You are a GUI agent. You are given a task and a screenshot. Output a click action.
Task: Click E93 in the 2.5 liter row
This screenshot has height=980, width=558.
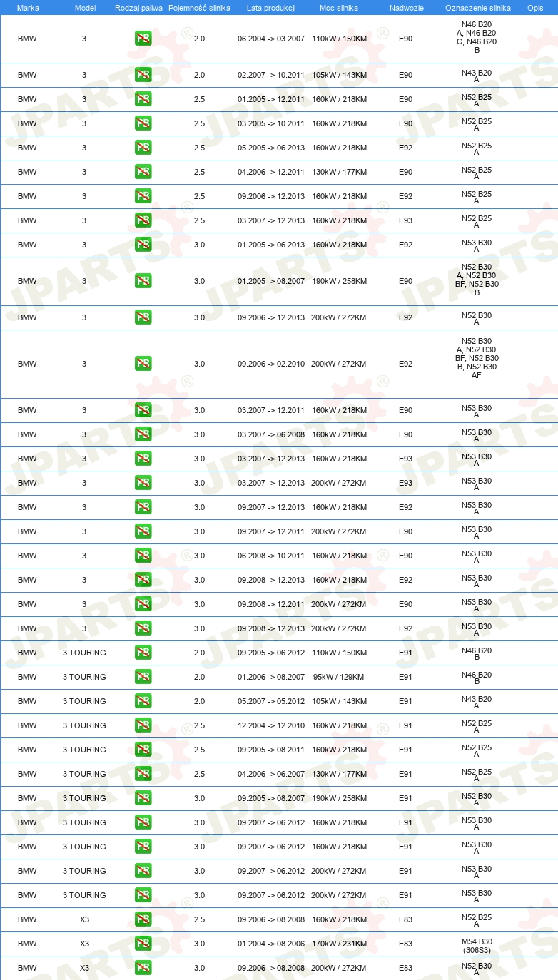405,220
